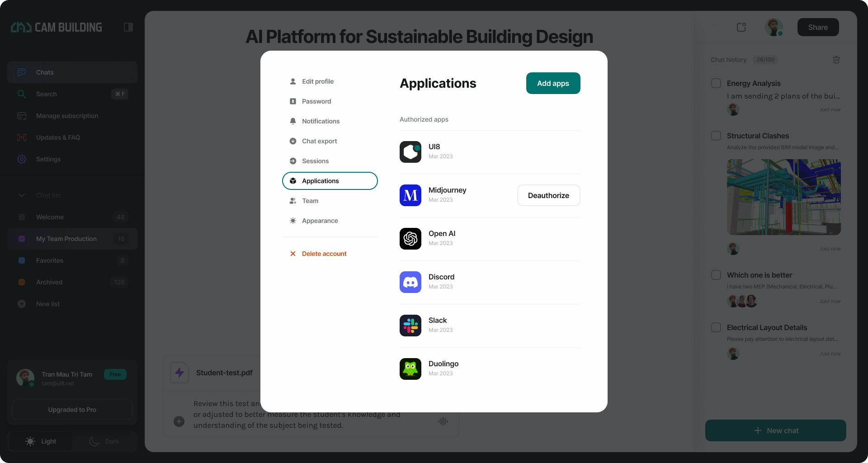Click the lightning file icon for Student-test.pdf
The width and height of the screenshot is (868, 463).
pos(179,373)
